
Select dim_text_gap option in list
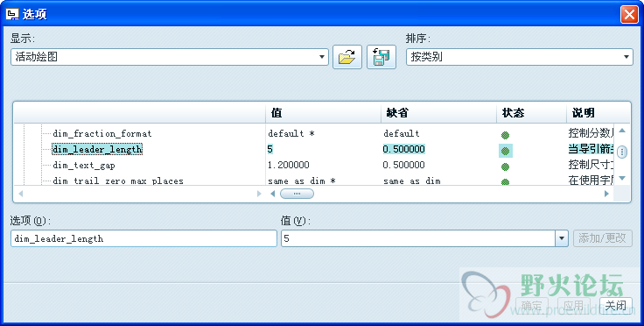(x=84, y=166)
